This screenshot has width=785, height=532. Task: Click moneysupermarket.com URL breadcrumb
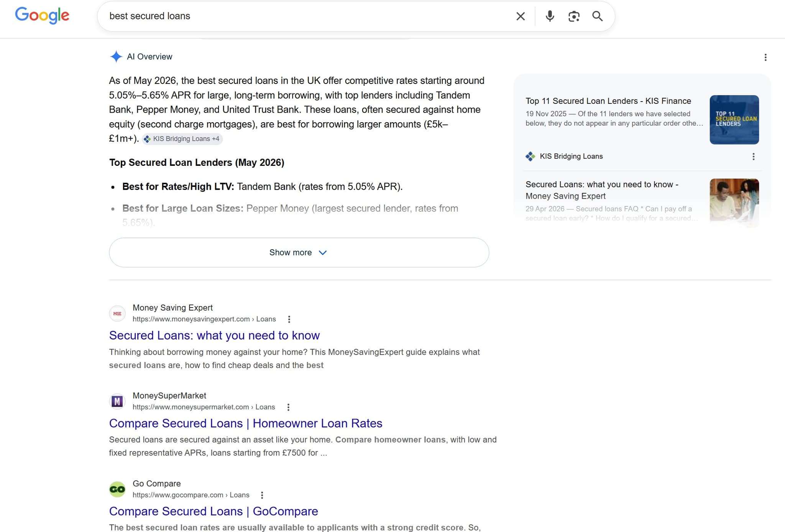[204, 407]
